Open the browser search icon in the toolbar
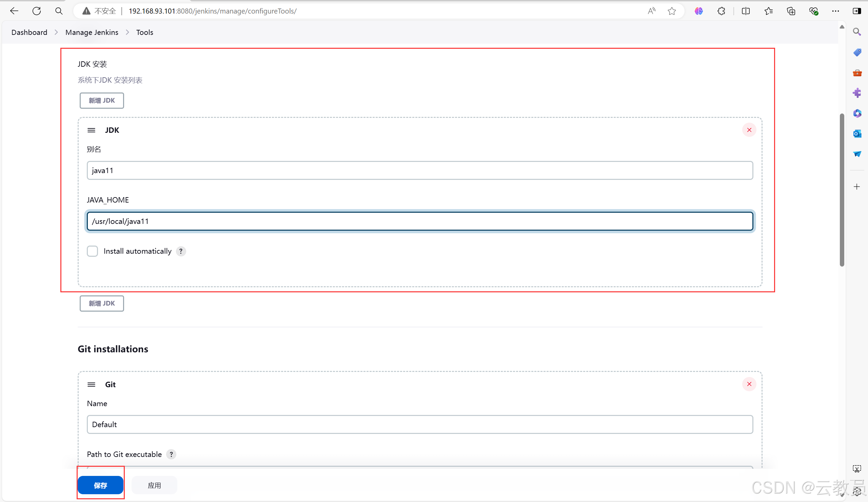Viewport: 868px width, 502px height. pyautogui.click(x=59, y=11)
